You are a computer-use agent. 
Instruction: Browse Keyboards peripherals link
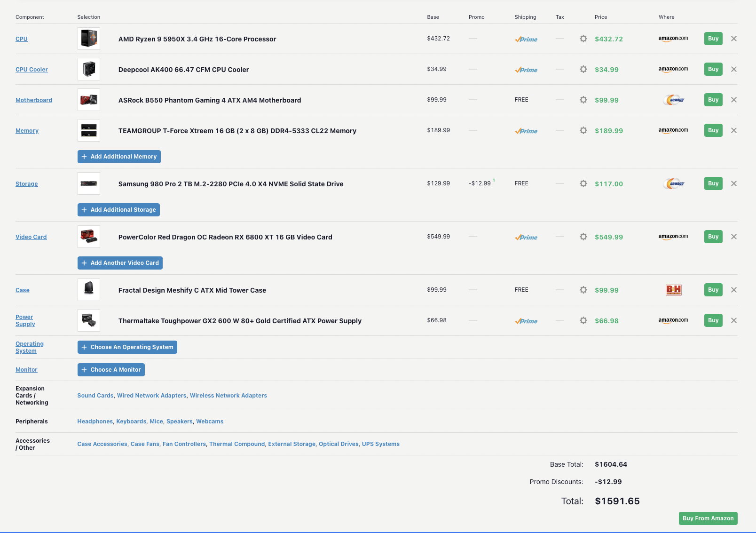click(x=131, y=422)
